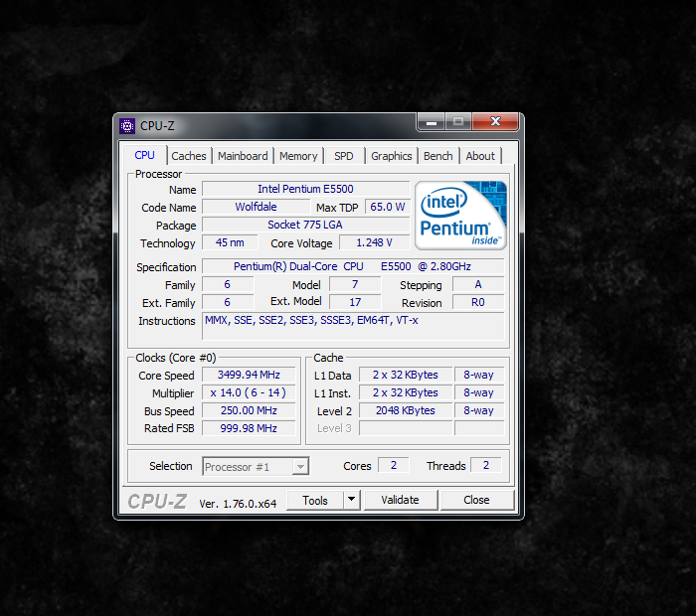Viewport: 696px width, 616px height.
Task: Show the Graphics tab
Action: (392, 156)
